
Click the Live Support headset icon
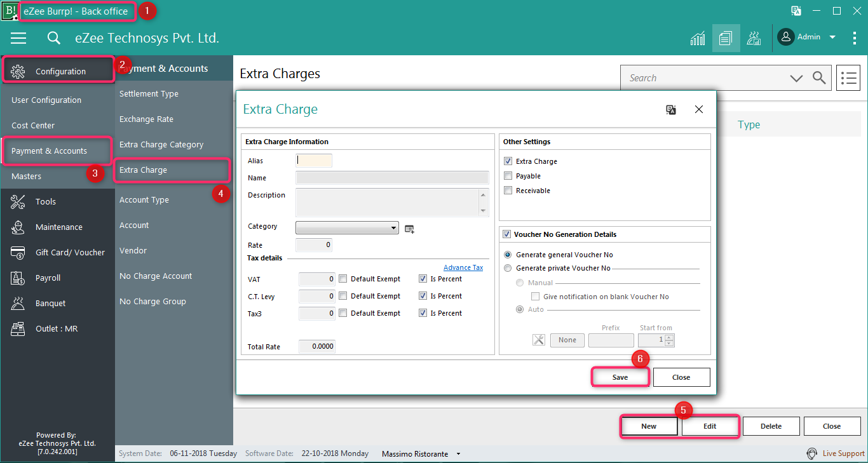pos(811,453)
